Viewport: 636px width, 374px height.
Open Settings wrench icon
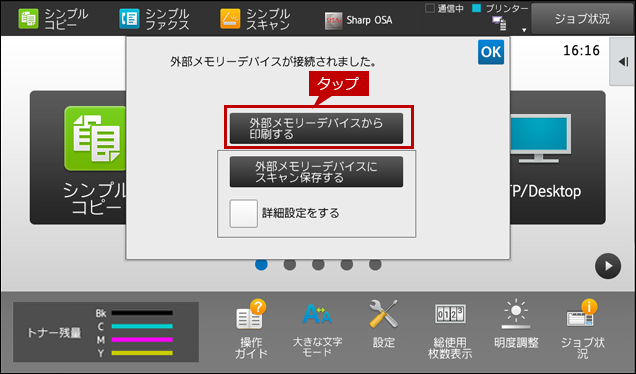tap(384, 325)
